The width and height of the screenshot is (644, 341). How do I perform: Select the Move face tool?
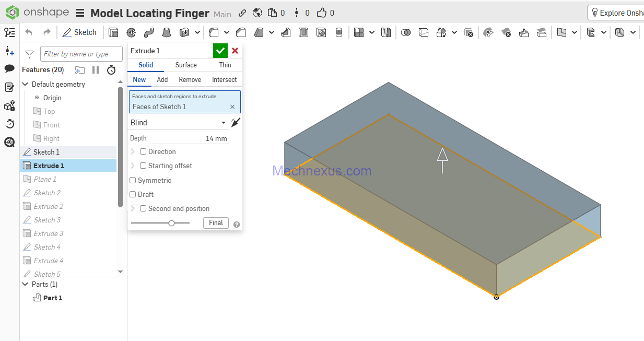pyautogui.click(x=524, y=32)
